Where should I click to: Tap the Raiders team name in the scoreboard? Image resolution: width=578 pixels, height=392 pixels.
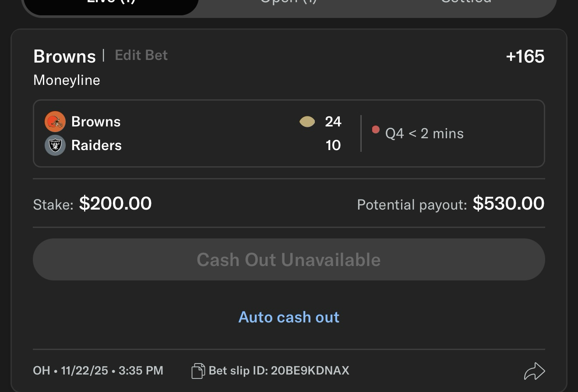(x=96, y=145)
